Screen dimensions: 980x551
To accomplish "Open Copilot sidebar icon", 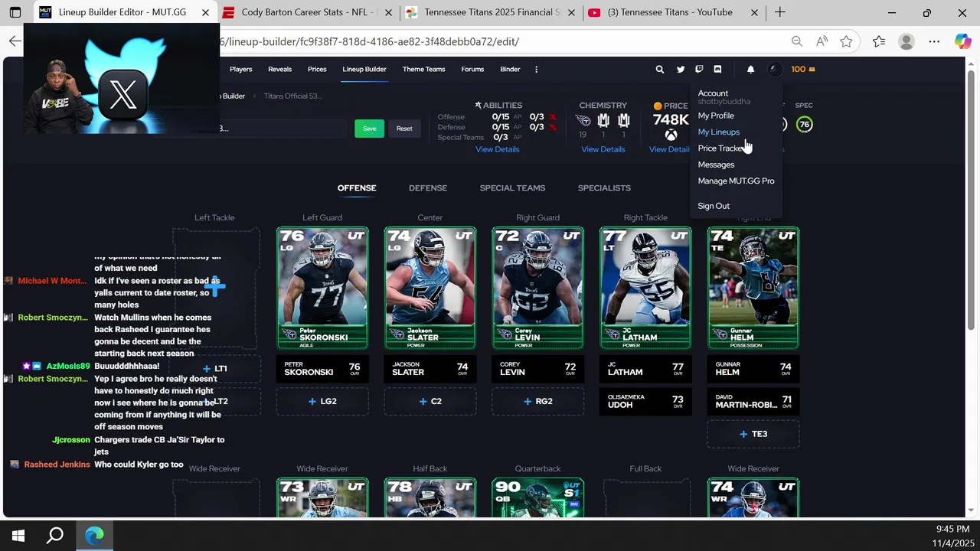I will pos(962,41).
